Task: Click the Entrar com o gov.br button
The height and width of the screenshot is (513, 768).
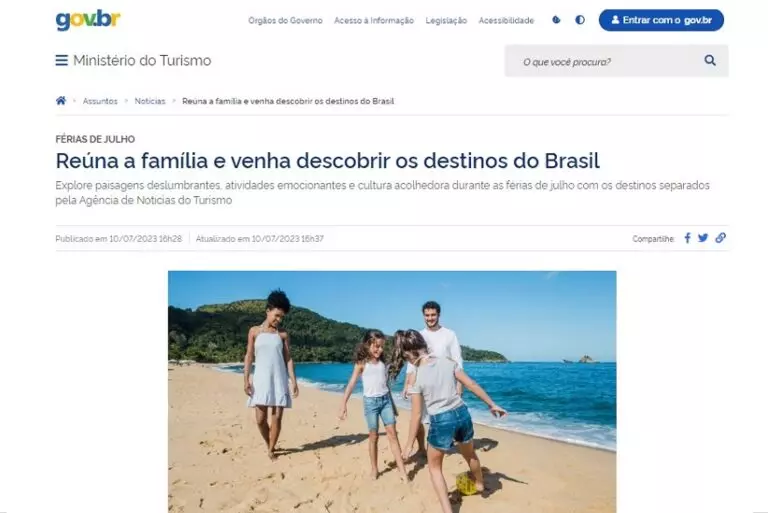Action: (661, 20)
